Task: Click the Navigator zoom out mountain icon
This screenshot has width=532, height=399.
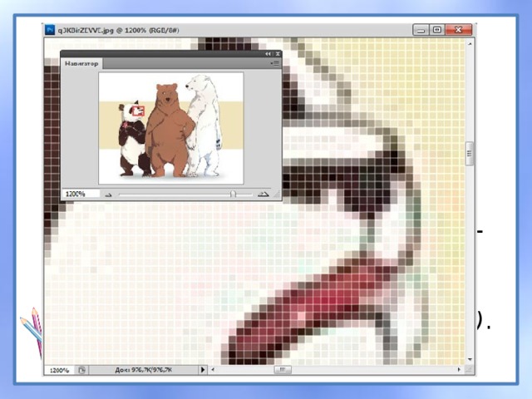Action: 108,195
